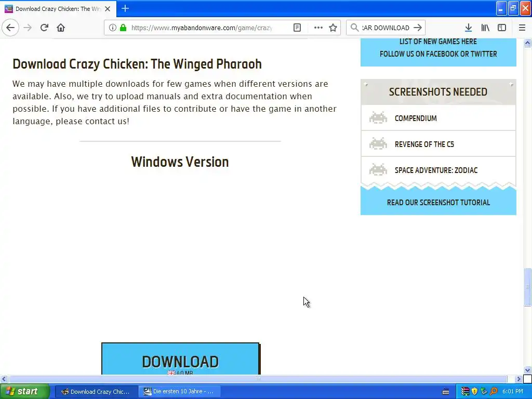Open the yellow security shield tray icon
532x399 pixels.
point(475,392)
